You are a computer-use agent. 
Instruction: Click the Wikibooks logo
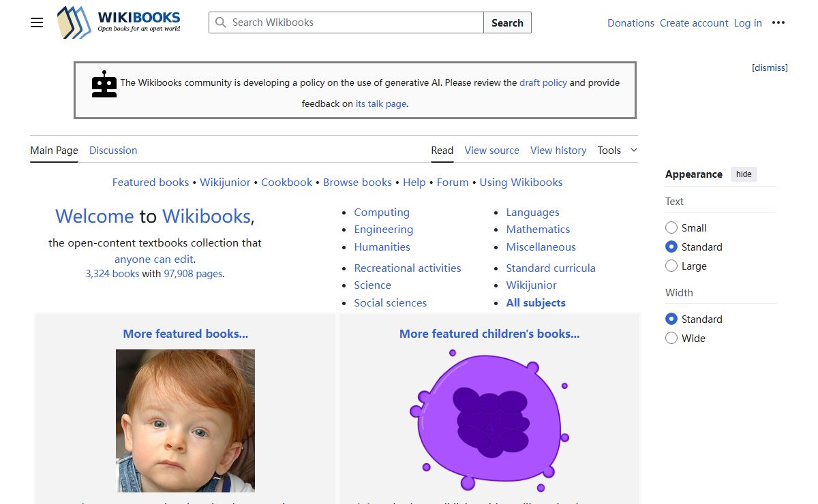pos(119,22)
